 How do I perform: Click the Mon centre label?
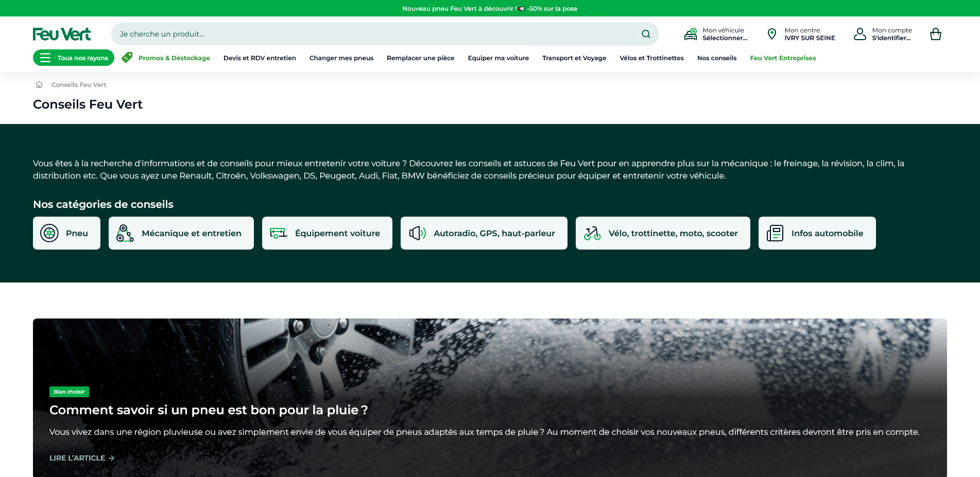[802, 30]
